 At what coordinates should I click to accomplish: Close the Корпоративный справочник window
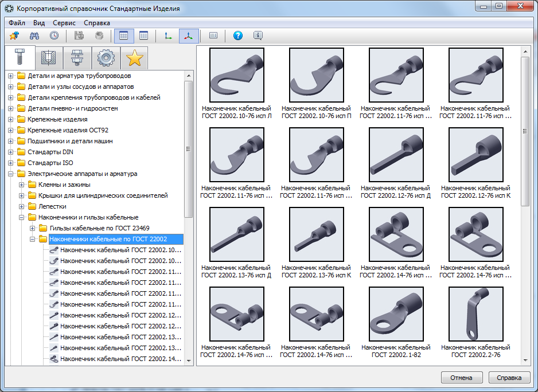[520, 6]
